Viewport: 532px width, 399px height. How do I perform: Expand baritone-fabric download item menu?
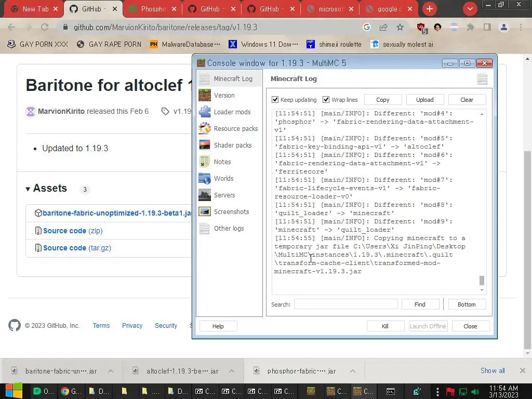click(111, 371)
